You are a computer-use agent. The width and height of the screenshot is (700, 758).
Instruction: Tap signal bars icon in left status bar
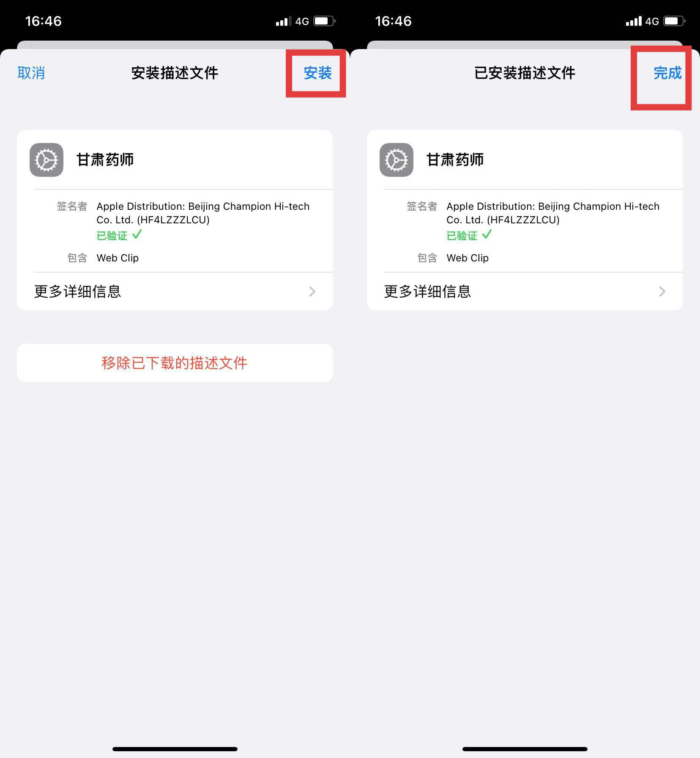point(283,21)
